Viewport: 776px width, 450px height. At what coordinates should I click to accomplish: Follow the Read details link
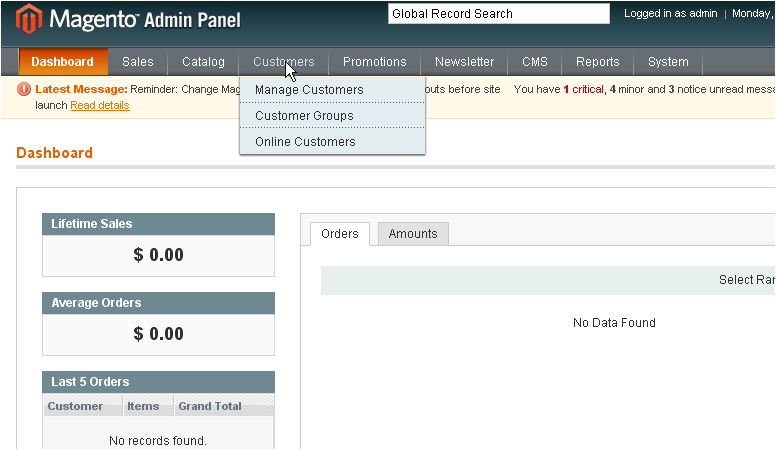pos(100,105)
